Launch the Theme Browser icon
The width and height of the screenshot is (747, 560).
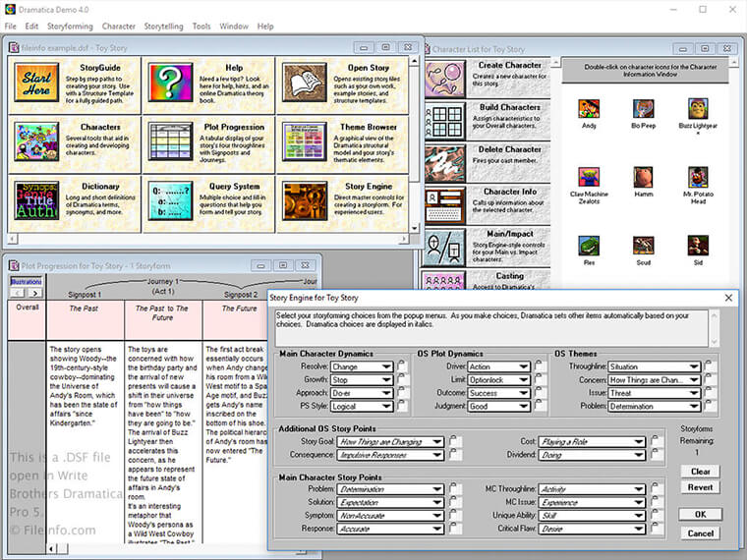(x=306, y=142)
